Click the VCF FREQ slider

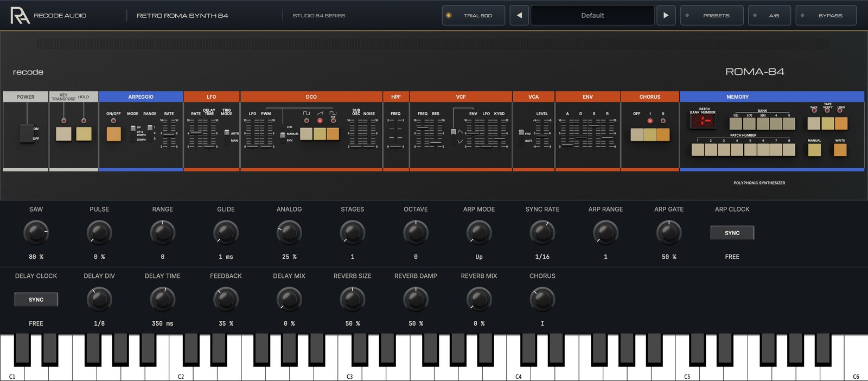point(423,133)
